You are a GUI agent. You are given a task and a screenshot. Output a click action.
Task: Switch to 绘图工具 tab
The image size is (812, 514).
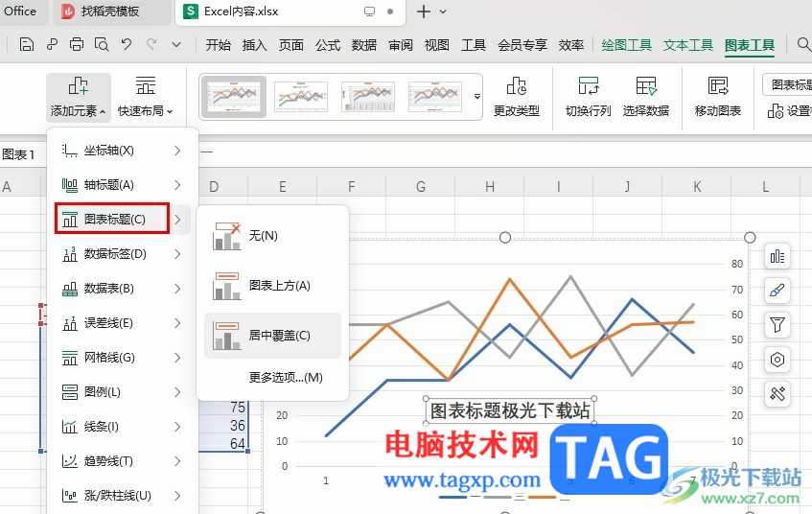[x=626, y=45]
